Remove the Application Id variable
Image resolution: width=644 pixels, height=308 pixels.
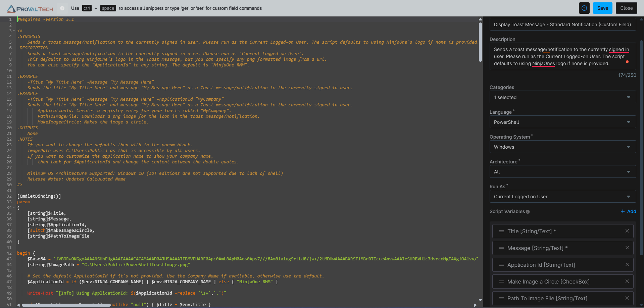tap(627, 264)
